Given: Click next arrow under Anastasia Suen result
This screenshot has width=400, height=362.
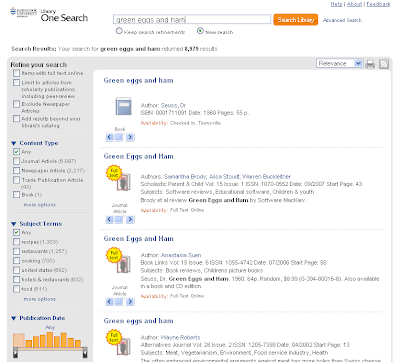Looking at the screenshot, I should pos(130,302).
